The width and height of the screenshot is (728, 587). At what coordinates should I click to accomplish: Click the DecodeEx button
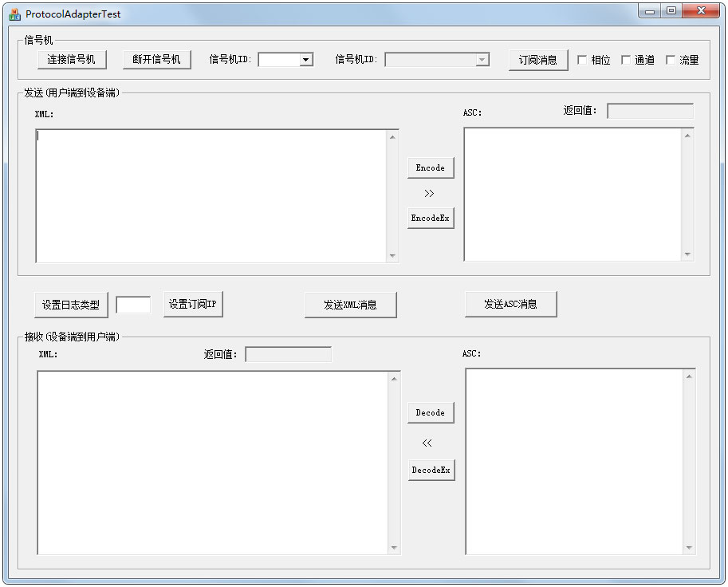click(x=431, y=470)
